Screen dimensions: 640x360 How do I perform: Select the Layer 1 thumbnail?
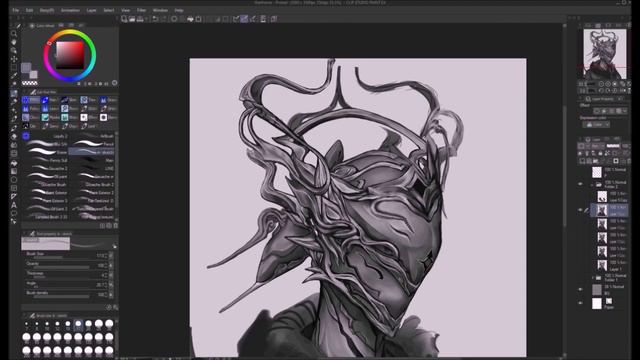[x=602, y=266]
